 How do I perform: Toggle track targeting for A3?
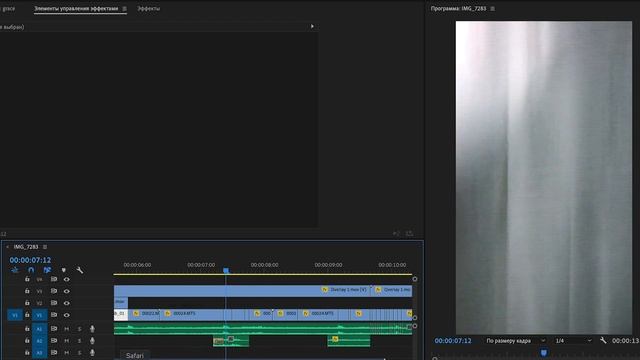click(x=39, y=352)
